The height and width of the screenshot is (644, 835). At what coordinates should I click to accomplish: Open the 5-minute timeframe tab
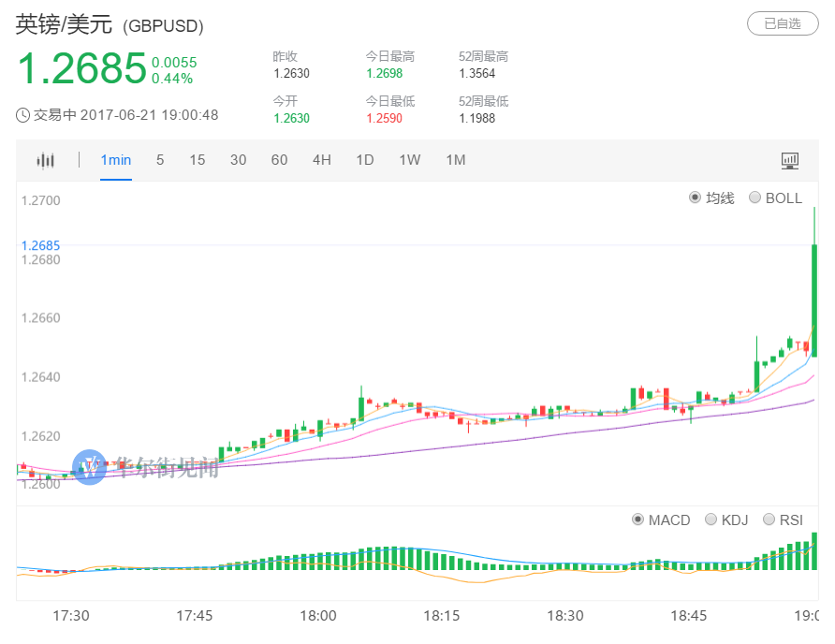159,160
